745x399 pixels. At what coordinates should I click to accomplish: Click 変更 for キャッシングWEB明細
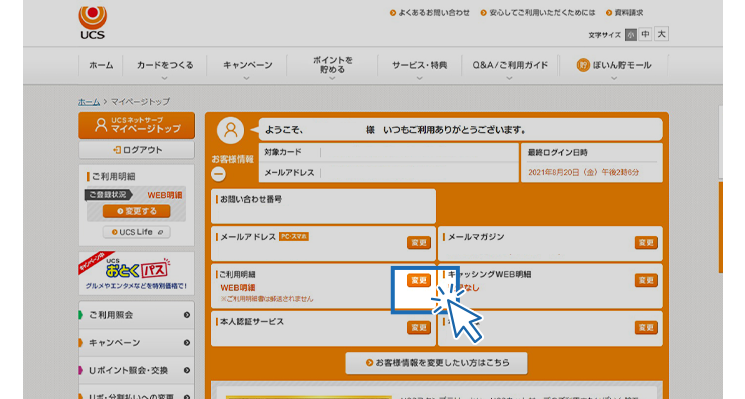[x=646, y=280]
